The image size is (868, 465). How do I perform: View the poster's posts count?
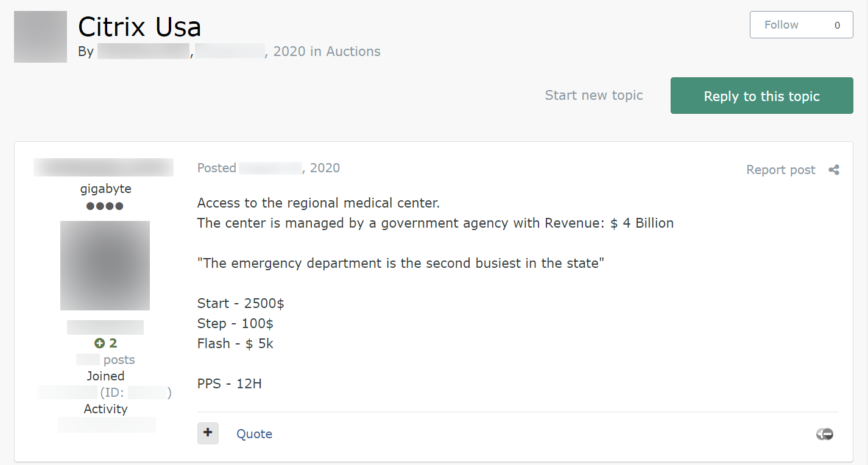105,360
